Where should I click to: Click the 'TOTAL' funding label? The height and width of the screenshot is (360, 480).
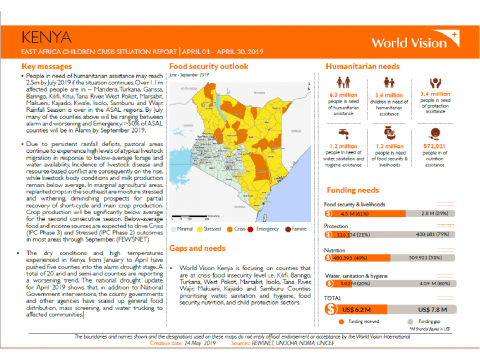[x=333, y=298]
